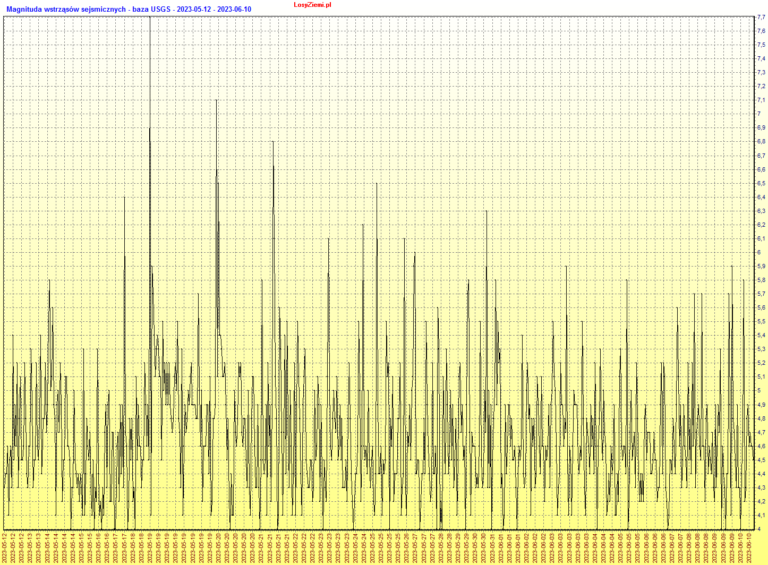Click the 6,7 axis tick label
The height and width of the screenshot is (565, 768).
pyautogui.click(x=761, y=156)
